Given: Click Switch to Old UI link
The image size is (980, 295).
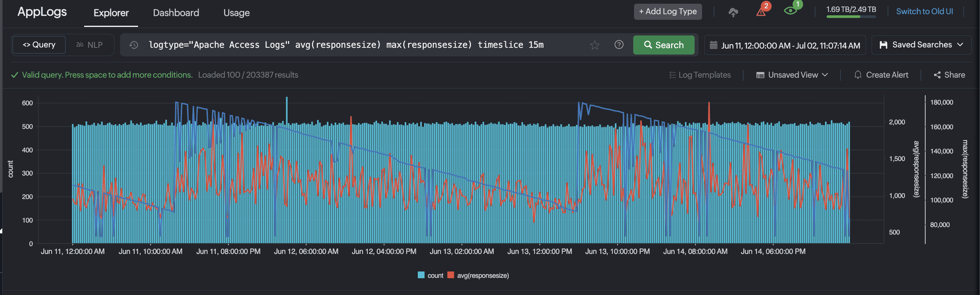Looking at the screenshot, I should tap(924, 12).
